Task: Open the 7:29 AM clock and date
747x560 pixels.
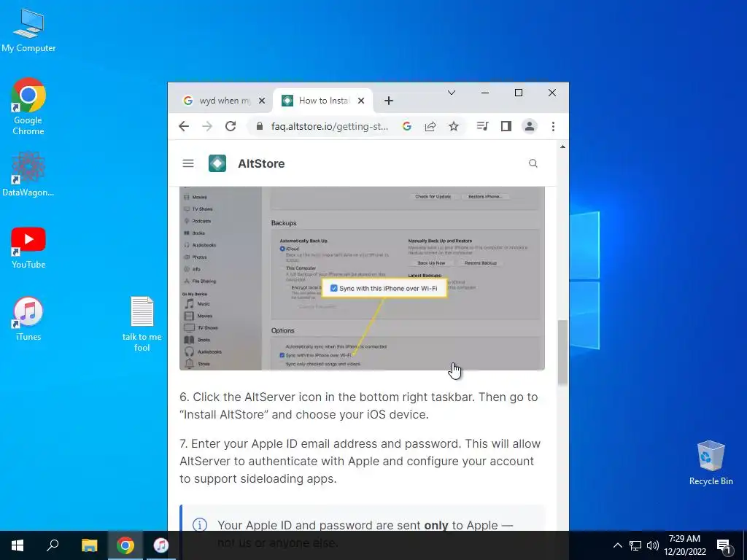Action: [684, 545]
